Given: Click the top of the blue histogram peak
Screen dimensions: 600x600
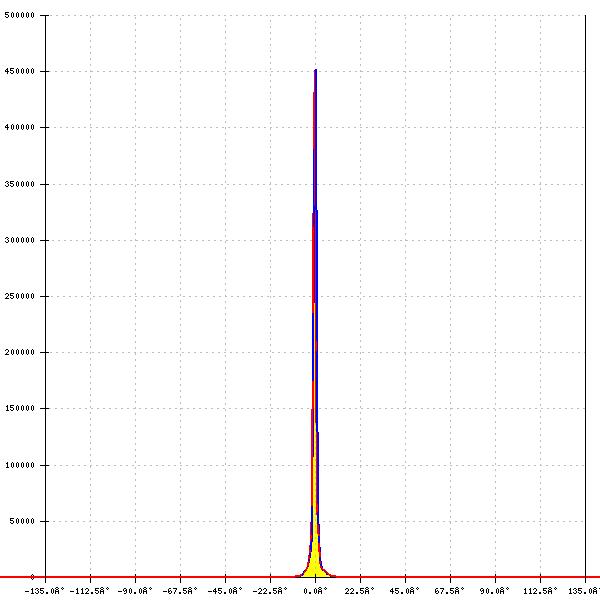Looking at the screenshot, I should 315,71.
